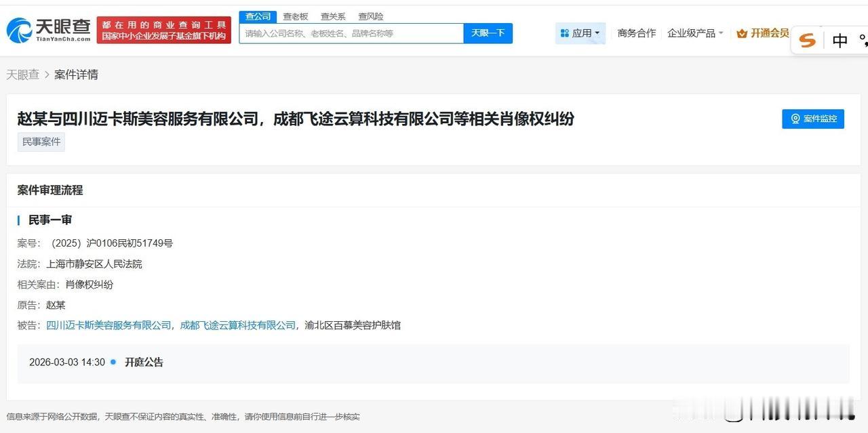Viewport: 868px width, 433px height.
Task: Open 四川迈卡斯美容服务有限公司 company link
Action: 108,325
